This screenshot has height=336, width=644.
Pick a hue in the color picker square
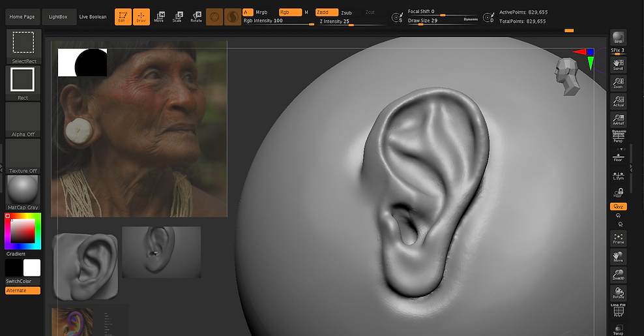(23, 231)
